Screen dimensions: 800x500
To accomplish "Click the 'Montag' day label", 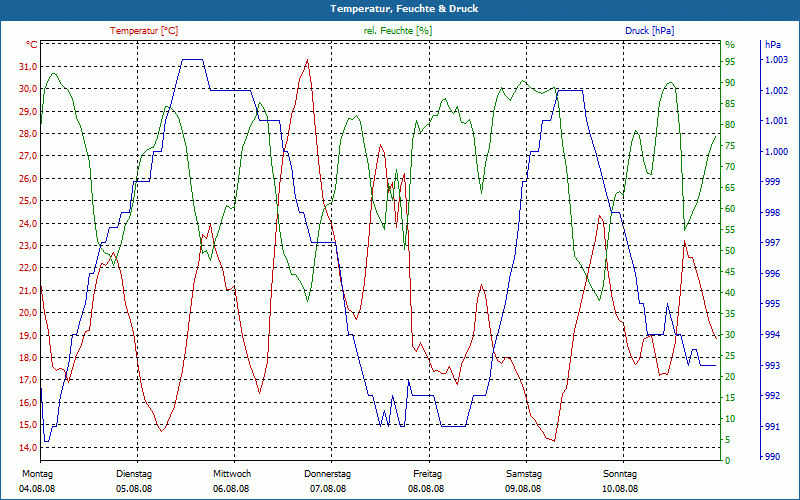I will pos(37,474).
